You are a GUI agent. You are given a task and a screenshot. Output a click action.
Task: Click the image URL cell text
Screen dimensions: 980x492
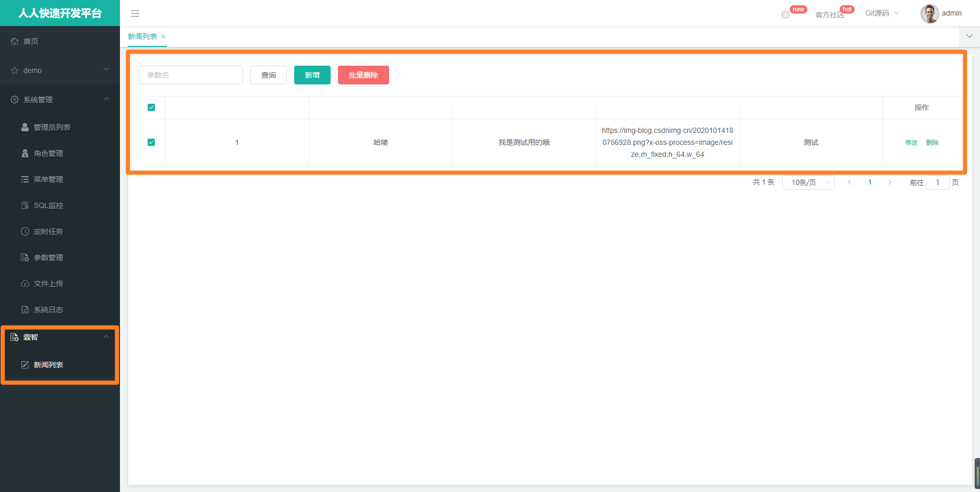point(668,142)
